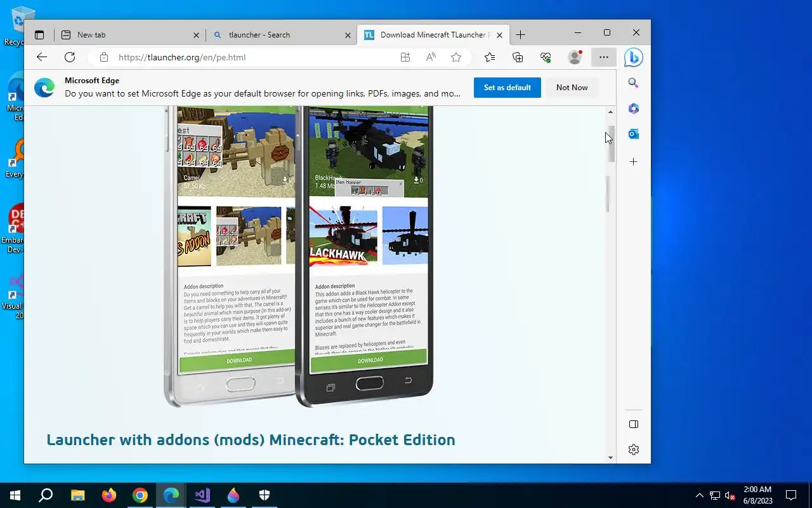The width and height of the screenshot is (812, 508).
Task: Click the address bar URL field
Action: (254, 57)
